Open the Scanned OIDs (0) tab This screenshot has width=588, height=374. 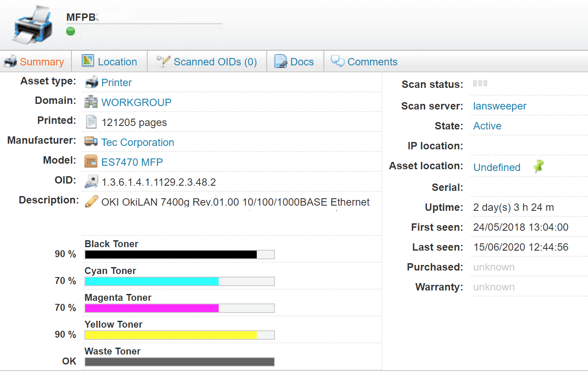coord(207,62)
